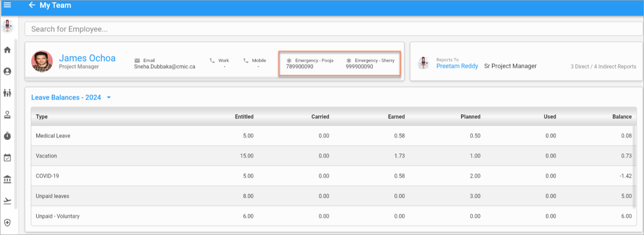Open the approval stamp icon in sidebar

7,114
